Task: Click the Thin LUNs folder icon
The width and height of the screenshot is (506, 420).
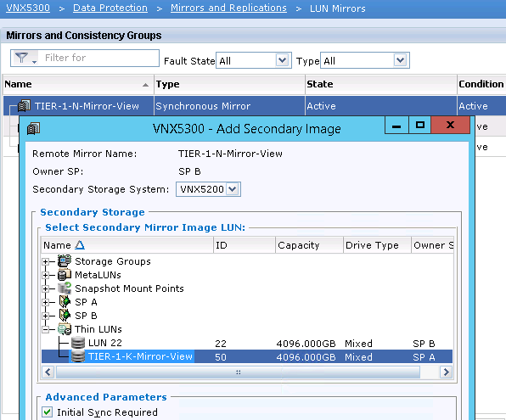Action: 65,329
